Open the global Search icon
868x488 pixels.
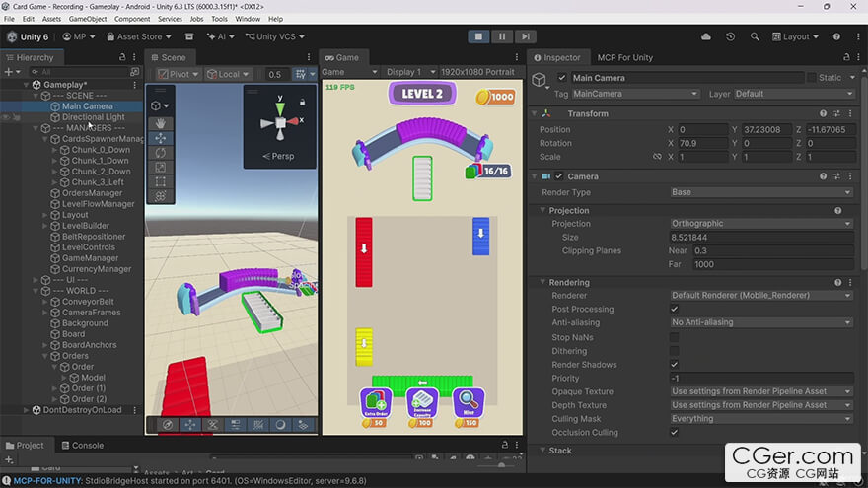click(x=755, y=36)
